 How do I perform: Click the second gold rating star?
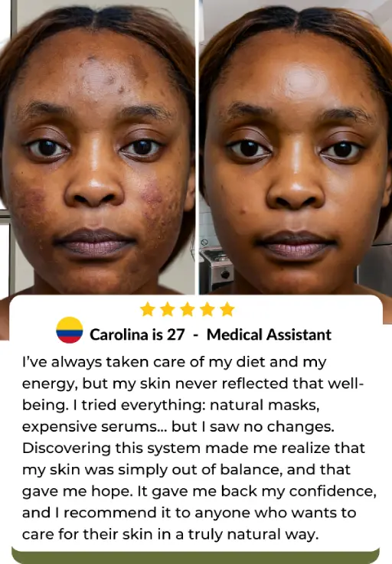pyautogui.click(x=168, y=309)
